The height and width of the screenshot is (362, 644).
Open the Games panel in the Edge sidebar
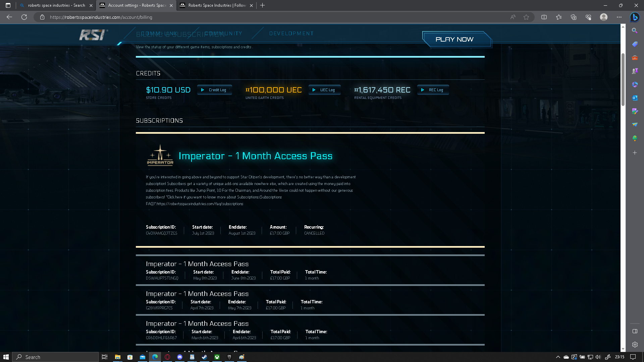(634, 71)
